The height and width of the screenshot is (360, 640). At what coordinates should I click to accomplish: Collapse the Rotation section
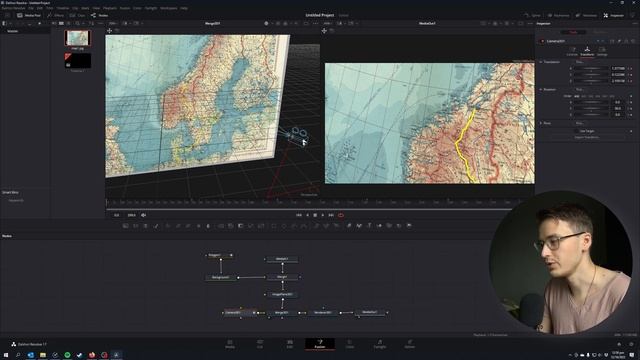coord(541,89)
